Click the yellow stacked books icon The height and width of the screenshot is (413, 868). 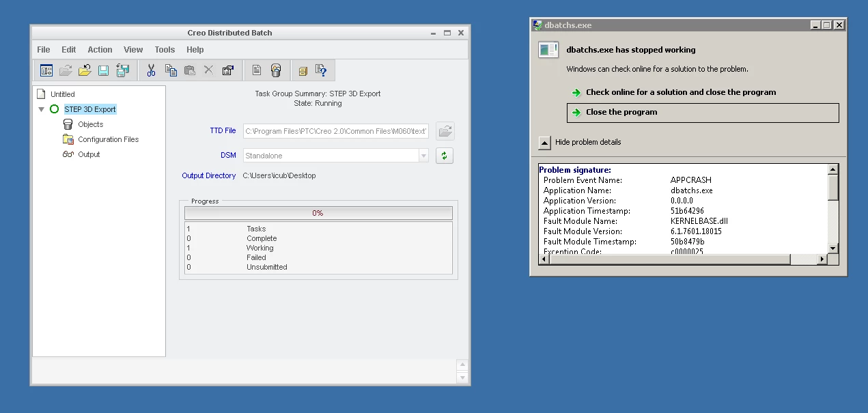point(303,70)
